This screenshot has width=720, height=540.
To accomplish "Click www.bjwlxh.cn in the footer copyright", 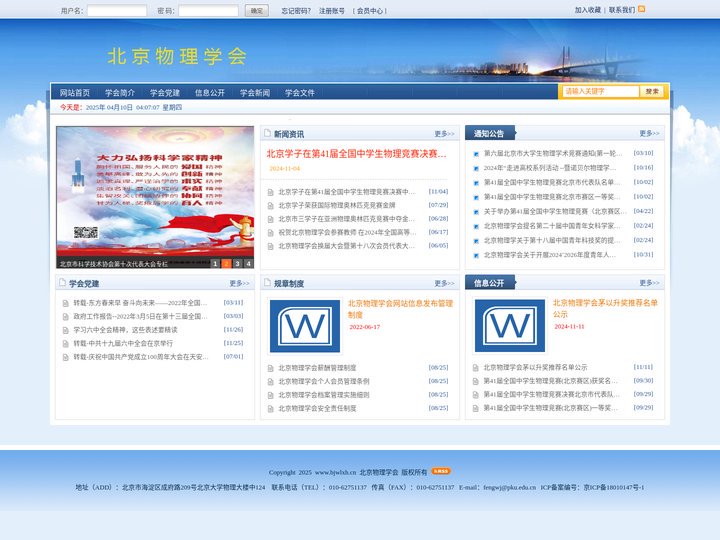I will point(336,472).
